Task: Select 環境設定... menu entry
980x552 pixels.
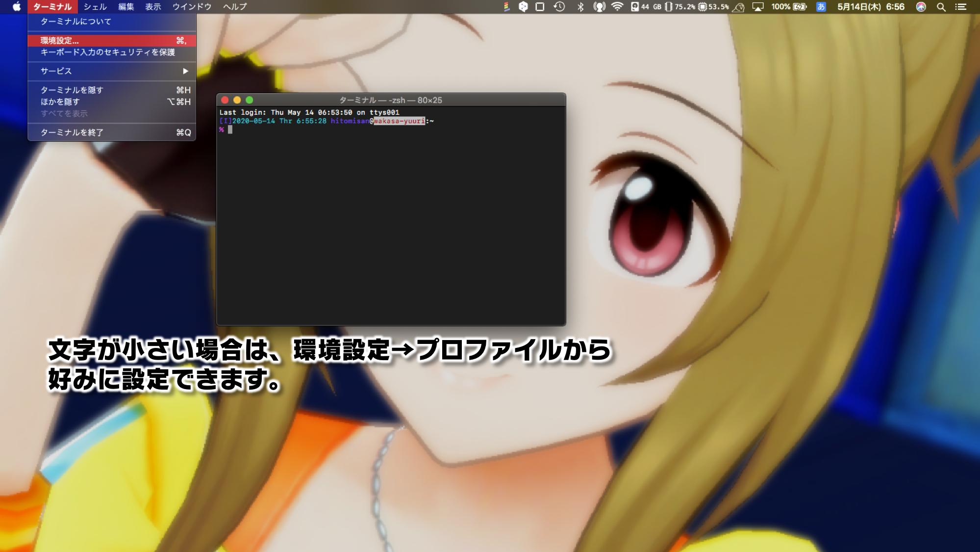Action: click(112, 40)
